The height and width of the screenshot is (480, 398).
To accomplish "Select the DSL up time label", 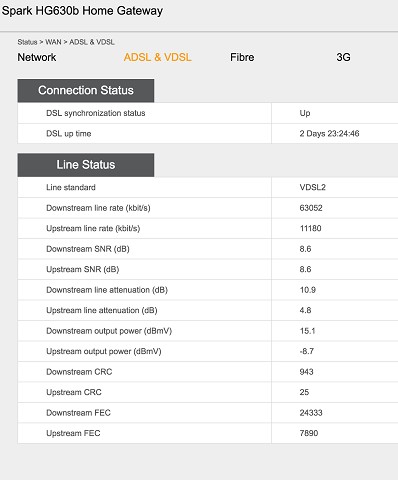I will (69, 134).
